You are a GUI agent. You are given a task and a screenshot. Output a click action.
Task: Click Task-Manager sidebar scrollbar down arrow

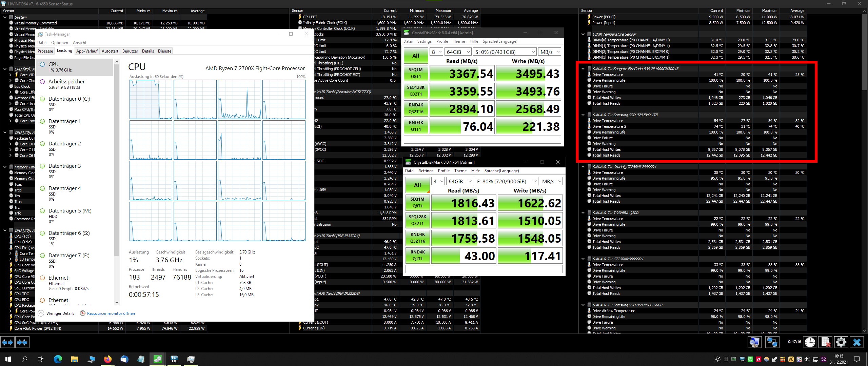pos(117,303)
